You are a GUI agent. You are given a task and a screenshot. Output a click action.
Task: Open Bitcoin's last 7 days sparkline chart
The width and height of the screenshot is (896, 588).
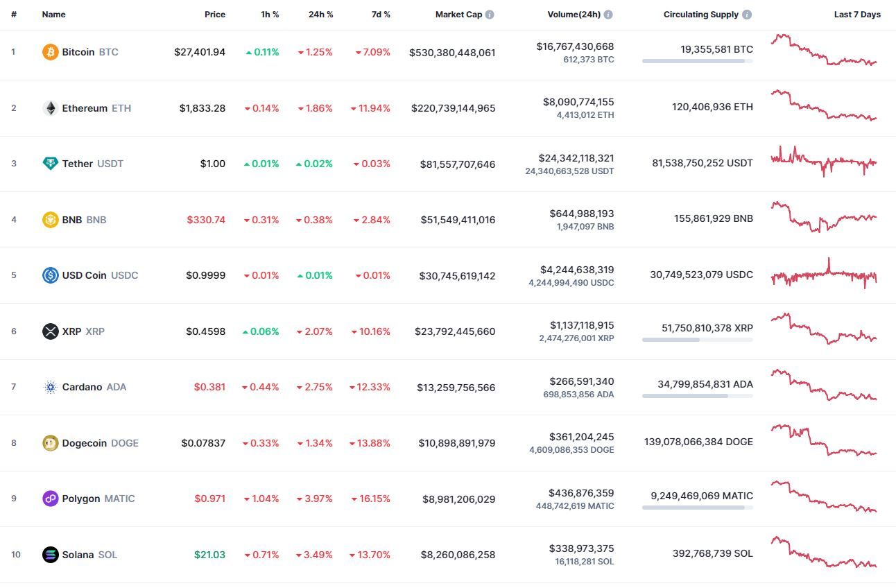(824, 50)
